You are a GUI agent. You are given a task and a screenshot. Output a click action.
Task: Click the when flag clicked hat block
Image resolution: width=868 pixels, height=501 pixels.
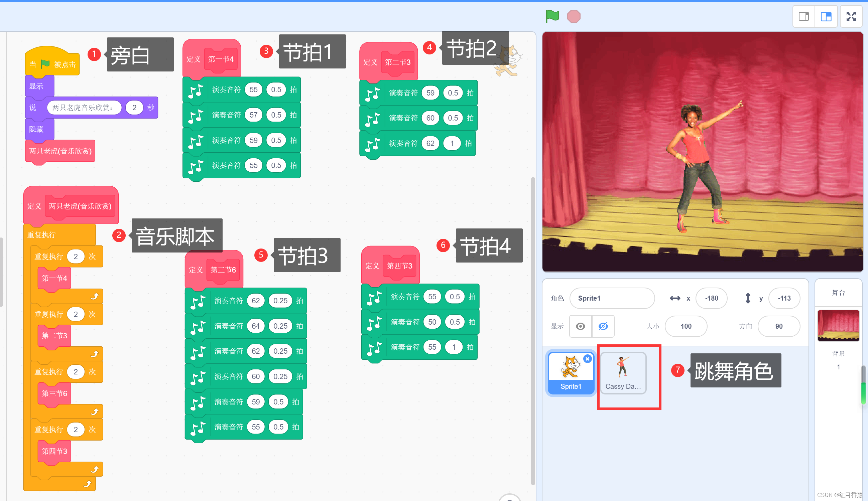[x=52, y=64]
